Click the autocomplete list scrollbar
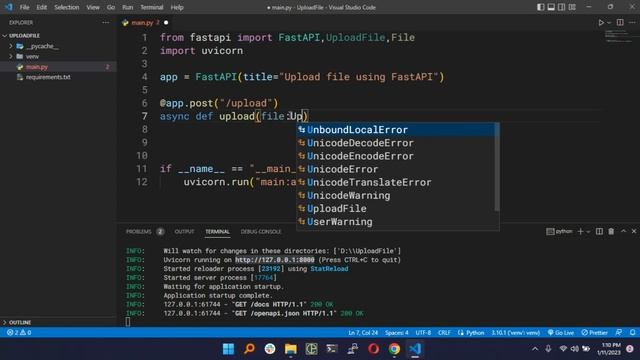This screenshot has height=360, width=640. (x=497, y=167)
